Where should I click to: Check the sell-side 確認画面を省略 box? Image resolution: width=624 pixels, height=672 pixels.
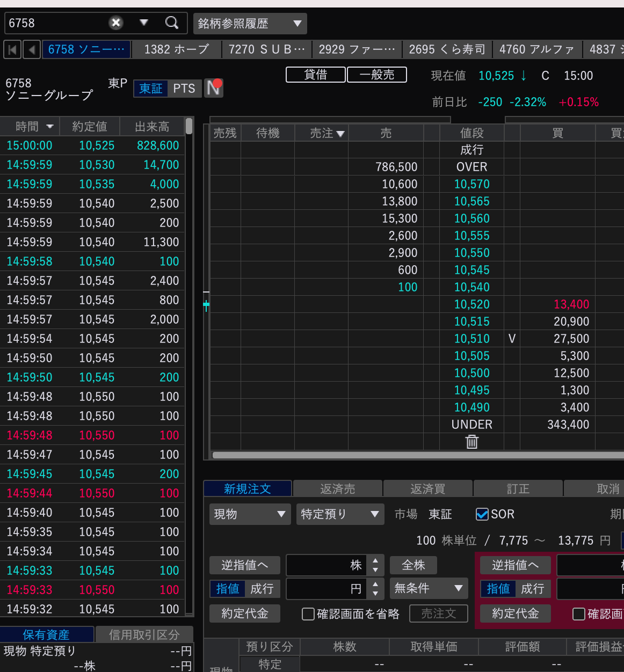pyautogui.click(x=308, y=613)
